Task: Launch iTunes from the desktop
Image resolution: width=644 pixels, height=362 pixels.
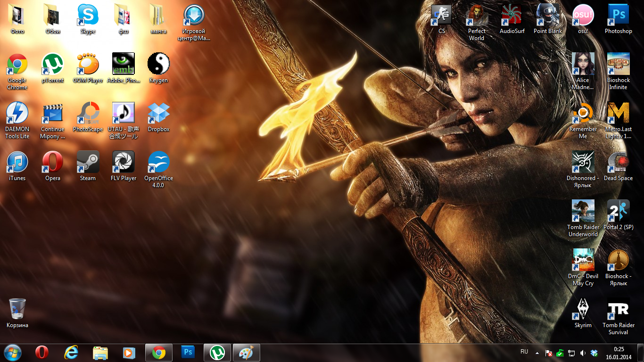Action: tap(17, 166)
